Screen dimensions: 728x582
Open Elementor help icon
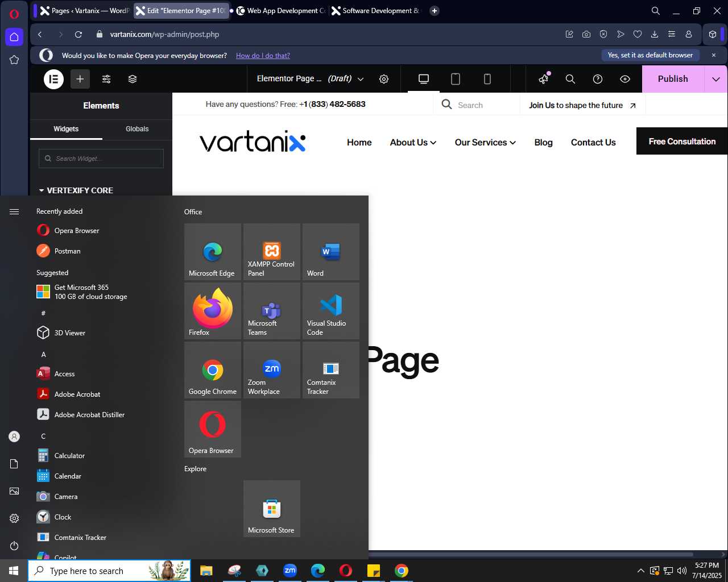point(598,79)
